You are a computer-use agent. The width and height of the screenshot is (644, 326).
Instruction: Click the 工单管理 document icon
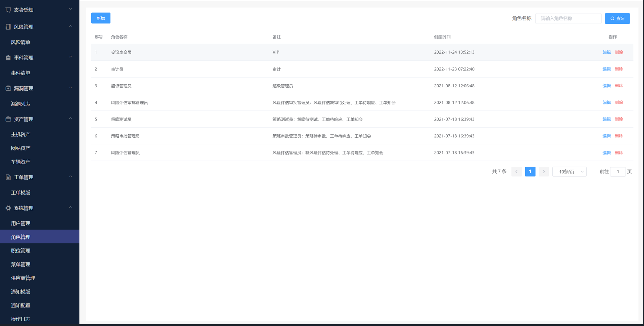pyautogui.click(x=8, y=177)
